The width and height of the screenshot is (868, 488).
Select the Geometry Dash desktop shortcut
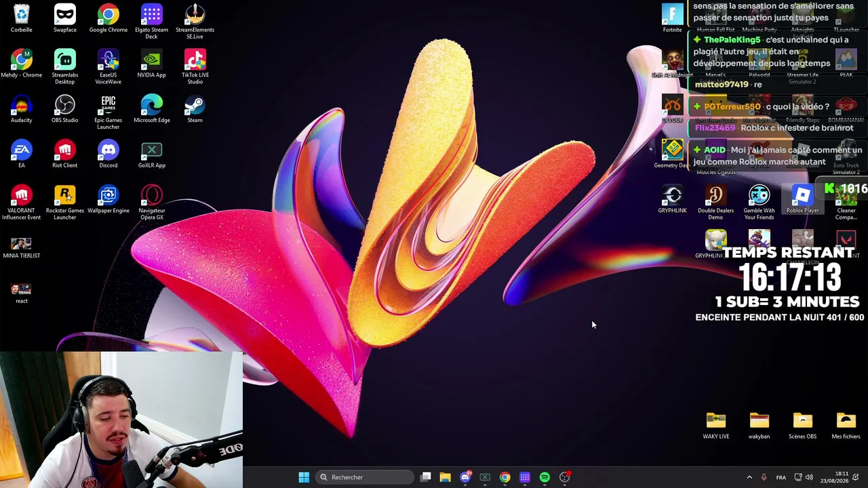[672, 154]
